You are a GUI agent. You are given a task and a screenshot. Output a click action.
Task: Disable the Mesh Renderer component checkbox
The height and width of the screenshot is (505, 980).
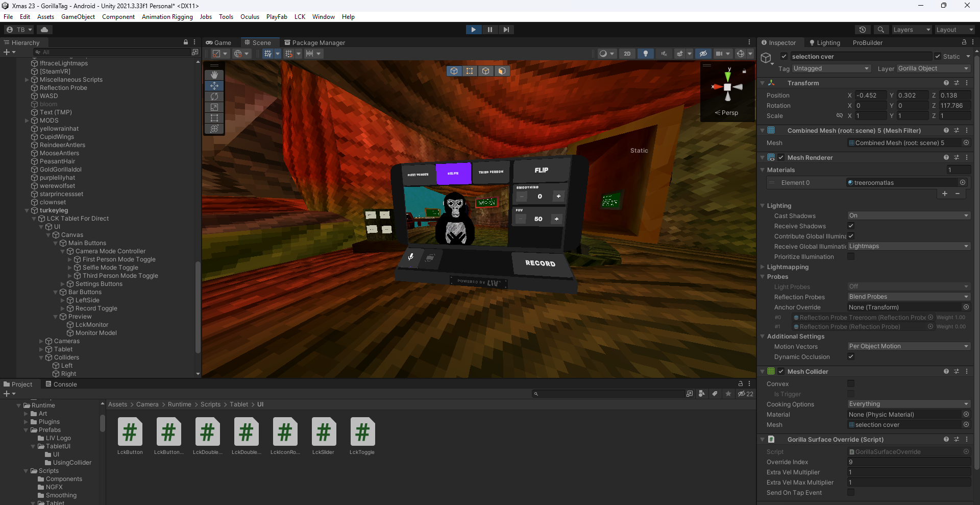point(781,157)
